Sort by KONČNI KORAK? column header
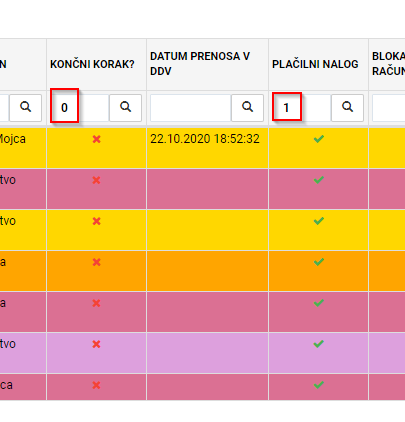405x422 pixels. pyautogui.click(x=92, y=64)
